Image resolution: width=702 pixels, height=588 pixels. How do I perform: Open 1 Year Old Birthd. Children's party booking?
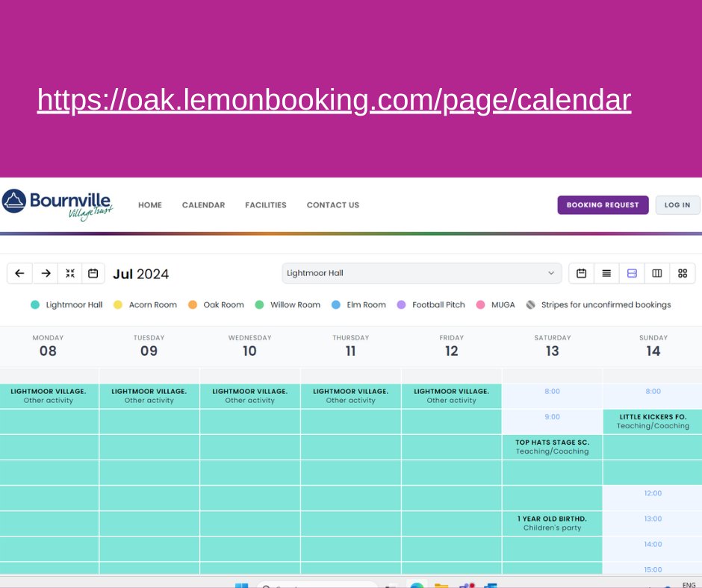coord(553,523)
